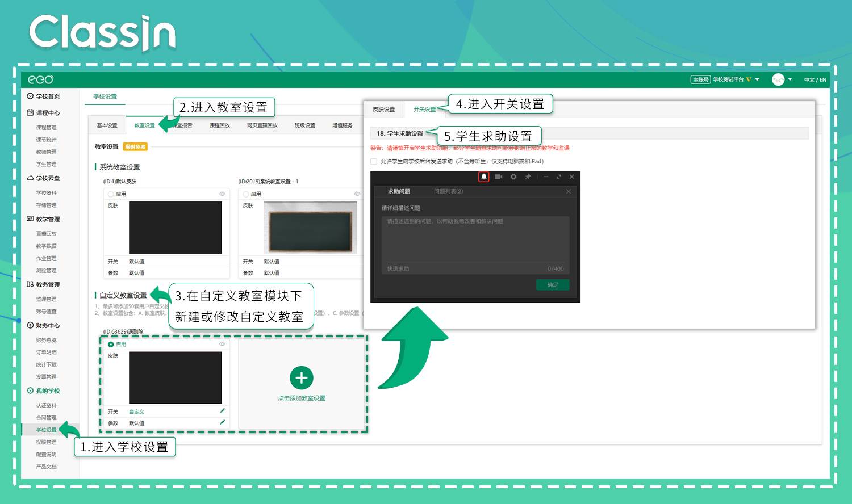Image resolution: width=852 pixels, height=504 pixels.
Task: Click the 主账号 badge in header
Action: click(x=701, y=79)
